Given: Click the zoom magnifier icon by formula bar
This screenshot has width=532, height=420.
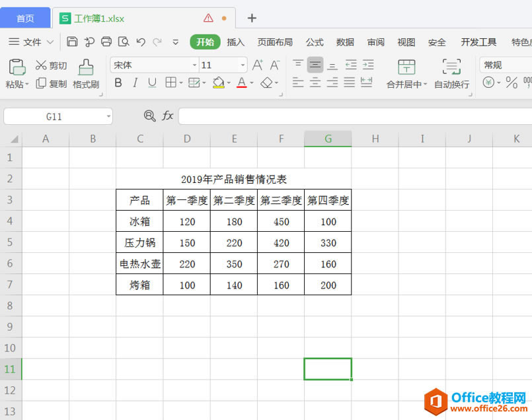Looking at the screenshot, I should point(149,116).
